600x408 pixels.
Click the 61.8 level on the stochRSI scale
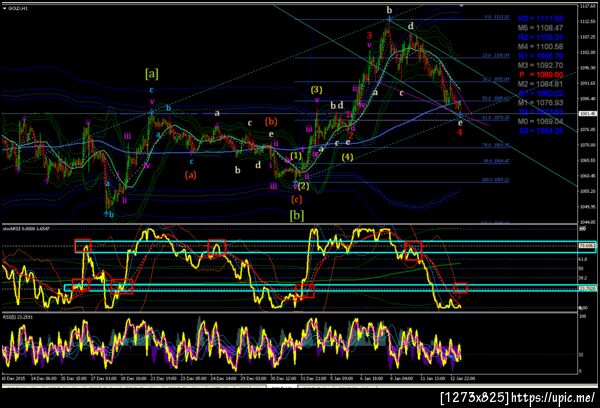(x=582, y=259)
